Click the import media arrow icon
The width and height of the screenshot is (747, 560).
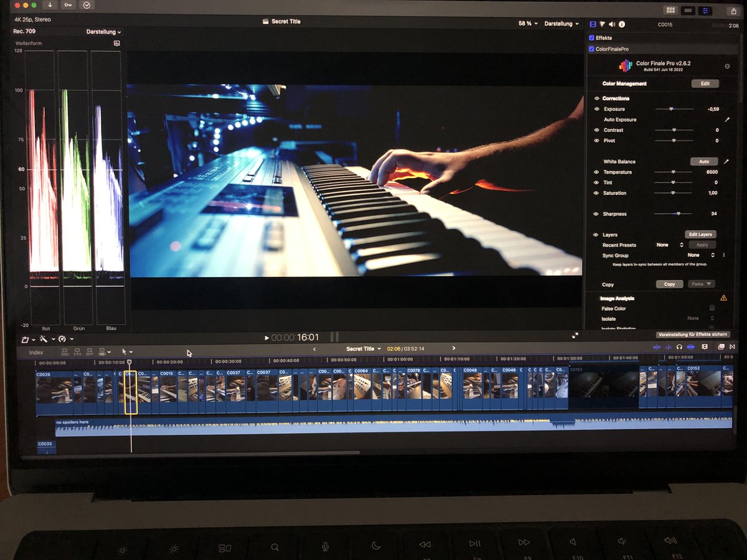[x=50, y=5]
